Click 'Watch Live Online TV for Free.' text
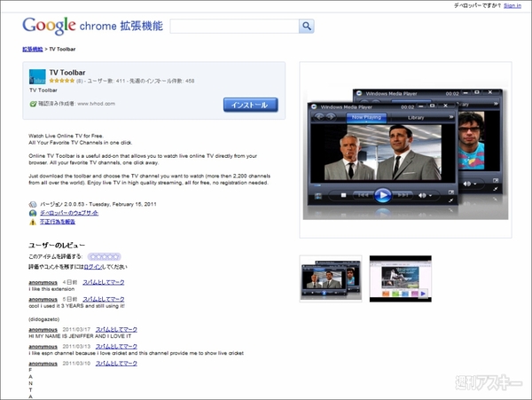 [66, 136]
